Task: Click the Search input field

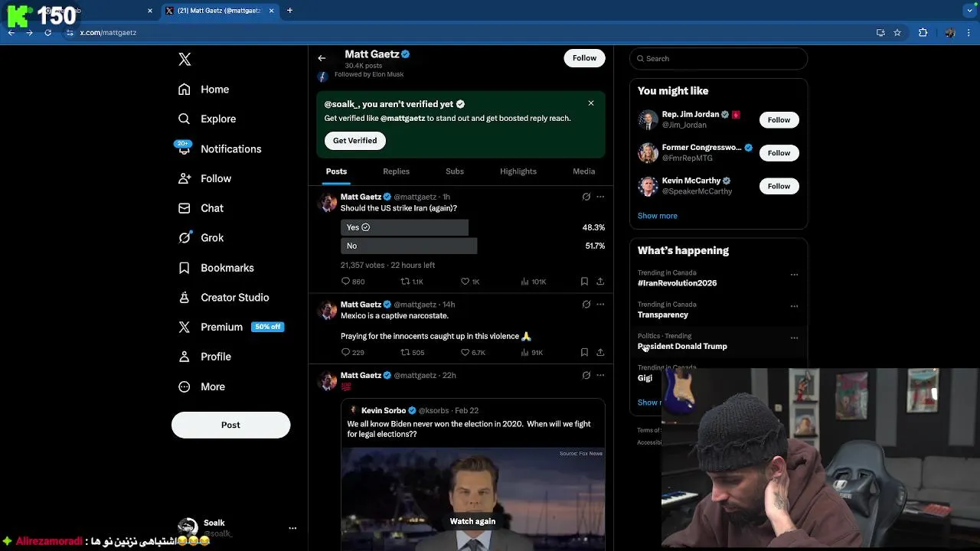Action: click(x=718, y=58)
